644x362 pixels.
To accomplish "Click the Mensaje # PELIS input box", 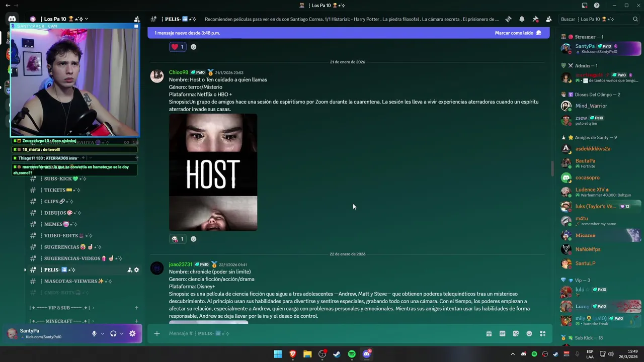I will click(x=322, y=333).
